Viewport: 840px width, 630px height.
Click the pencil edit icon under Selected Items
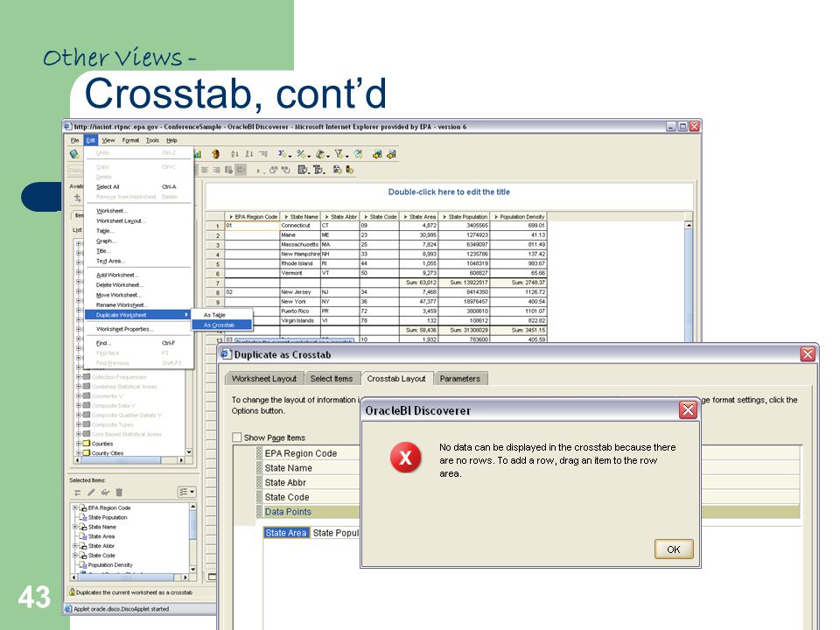tap(91, 492)
